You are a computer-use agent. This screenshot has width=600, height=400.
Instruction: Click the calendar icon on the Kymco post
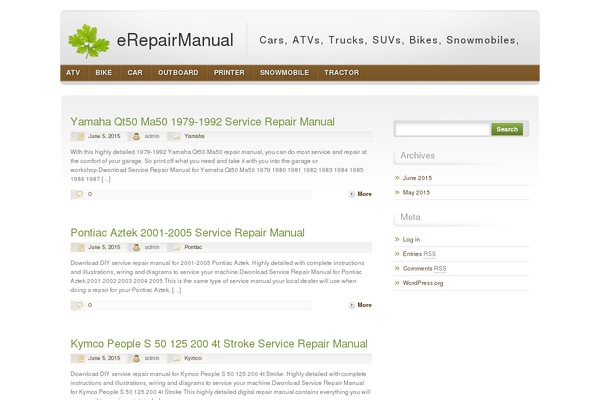point(80,358)
